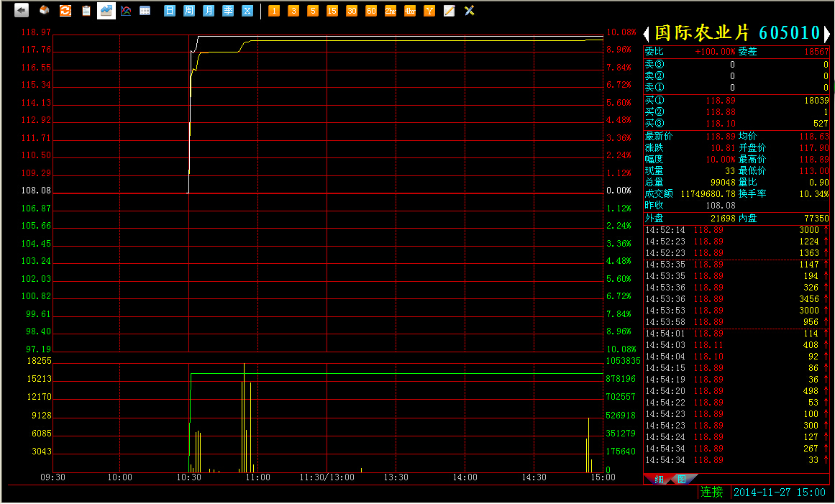Select the 卖① ask row

(x=736, y=87)
